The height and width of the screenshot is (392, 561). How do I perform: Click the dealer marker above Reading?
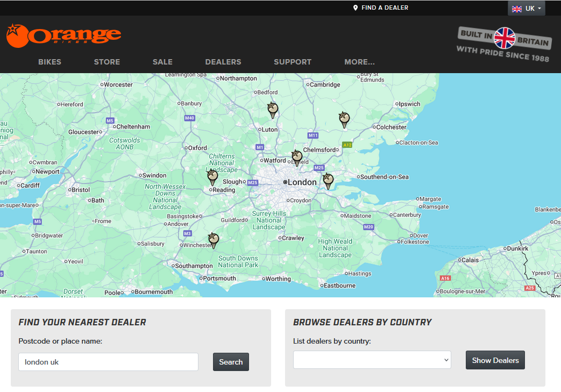tap(212, 176)
